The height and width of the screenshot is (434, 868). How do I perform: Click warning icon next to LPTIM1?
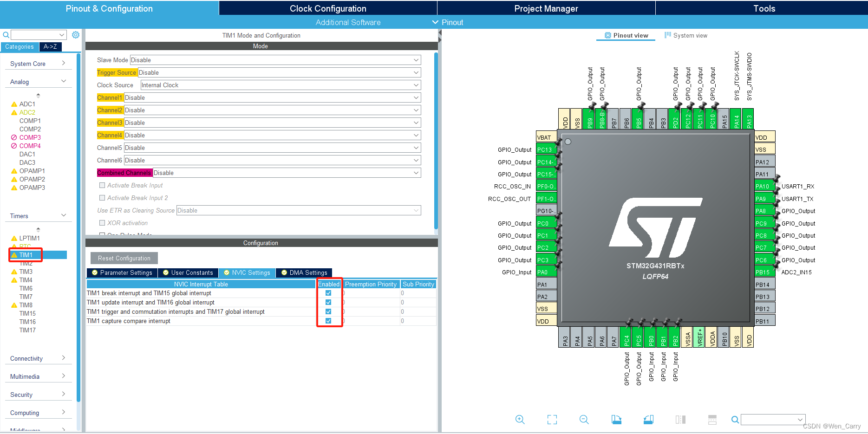click(x=14, y=239)
